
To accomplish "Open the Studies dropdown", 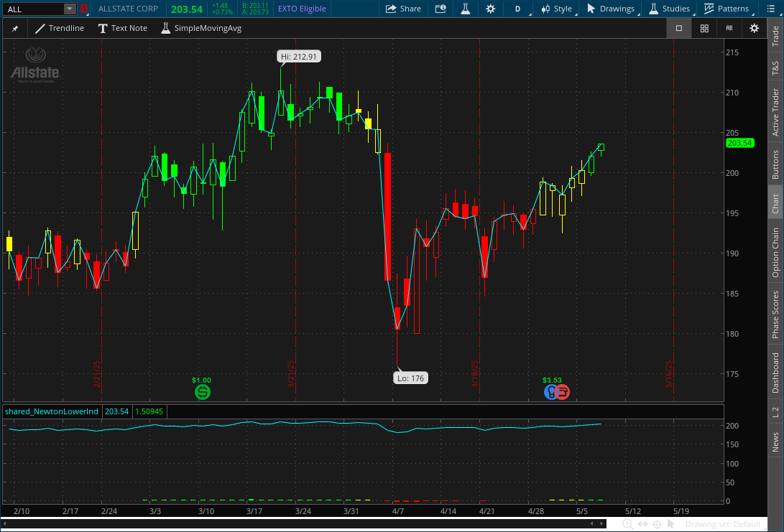I will 670,9.
